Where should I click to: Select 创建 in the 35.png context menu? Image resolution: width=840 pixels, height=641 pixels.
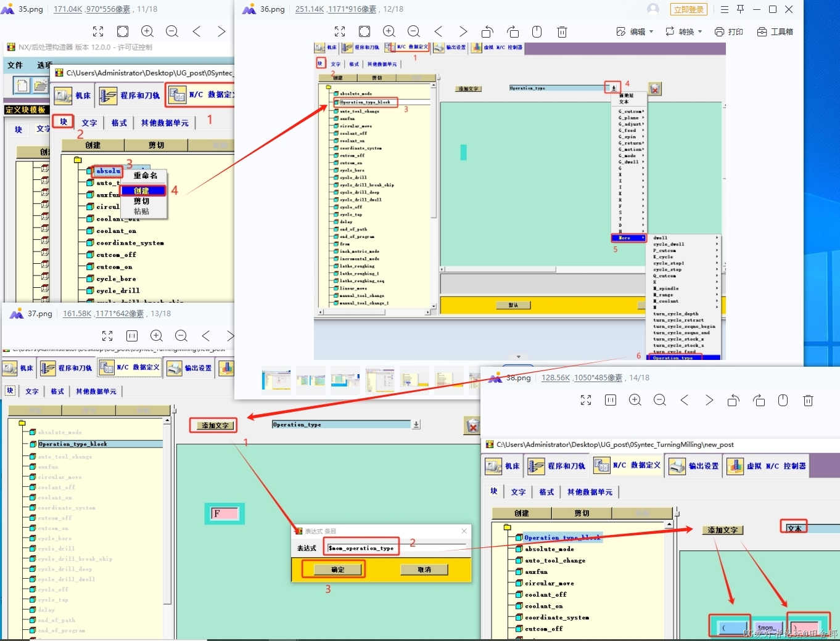(x=142, y=191)
